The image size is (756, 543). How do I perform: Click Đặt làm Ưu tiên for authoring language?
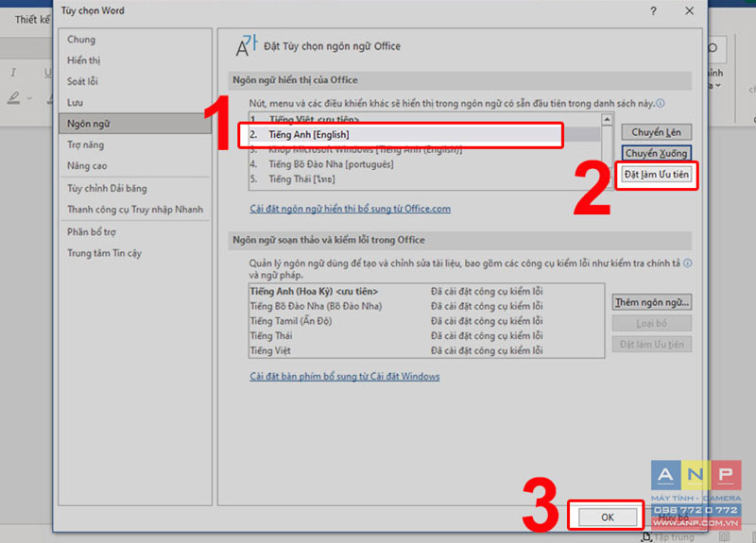[652, 345]
